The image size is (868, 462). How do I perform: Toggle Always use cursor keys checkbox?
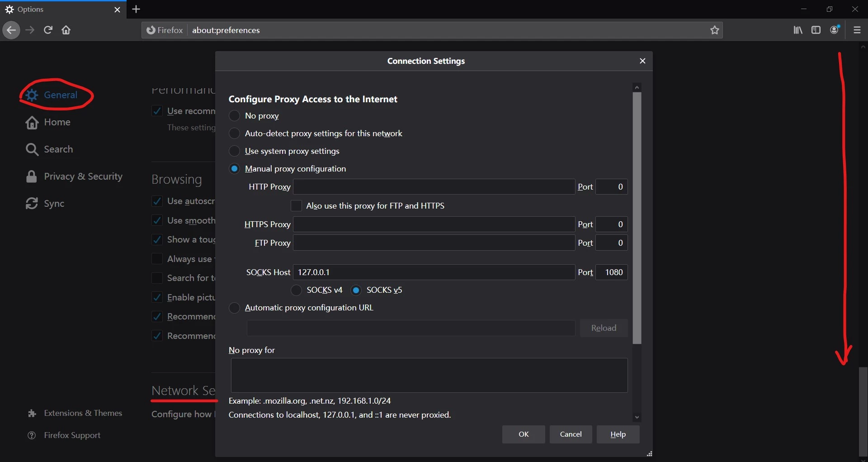click(x=157, y=259)
